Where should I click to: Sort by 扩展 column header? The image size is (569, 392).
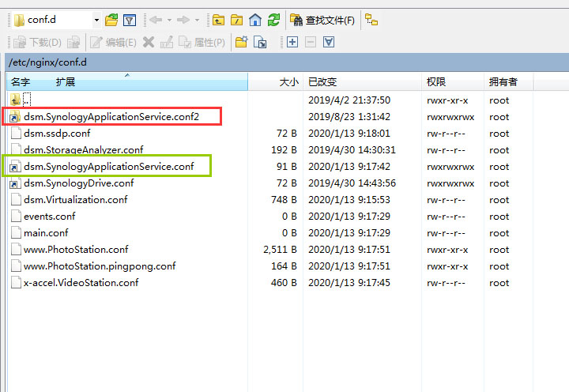(66, 82)
